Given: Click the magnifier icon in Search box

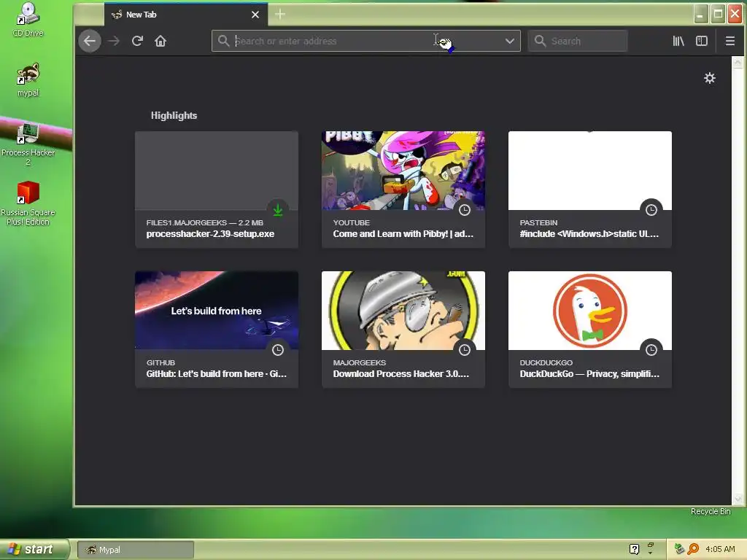Looking at the screenshot, I should coord(540,41).
